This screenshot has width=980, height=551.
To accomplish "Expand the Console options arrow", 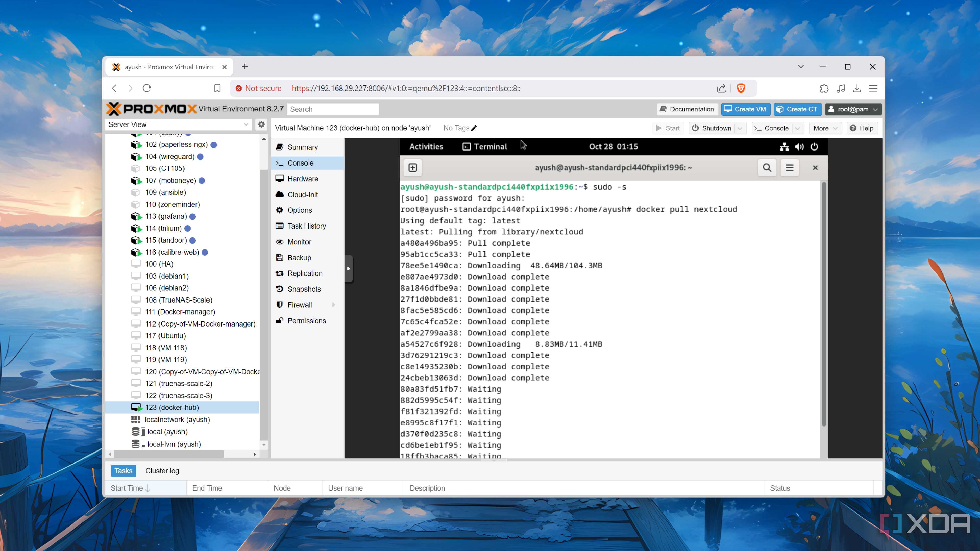I will tap(797, 128).
